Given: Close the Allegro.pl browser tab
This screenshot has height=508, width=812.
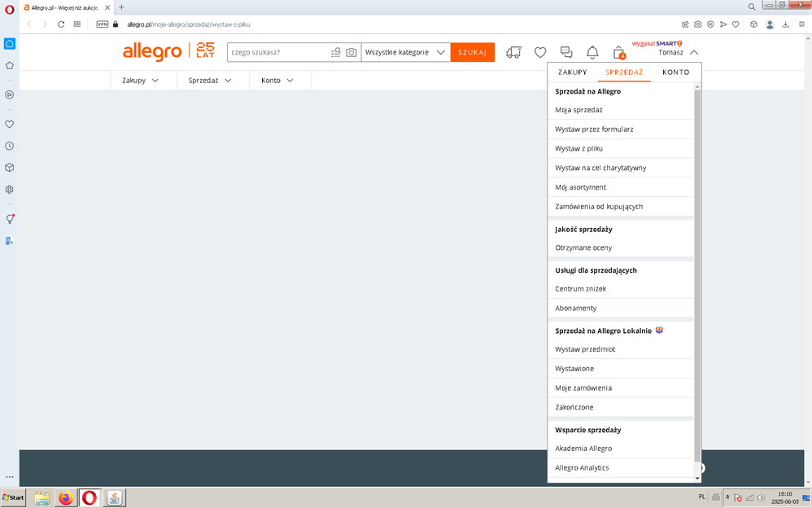Looking at the screenshot, I should (x=107, y=8).
